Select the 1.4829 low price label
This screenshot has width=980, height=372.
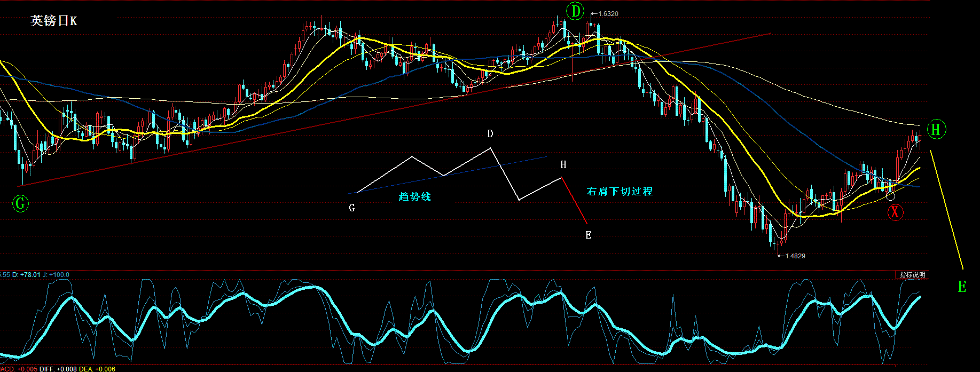point(795,256)
